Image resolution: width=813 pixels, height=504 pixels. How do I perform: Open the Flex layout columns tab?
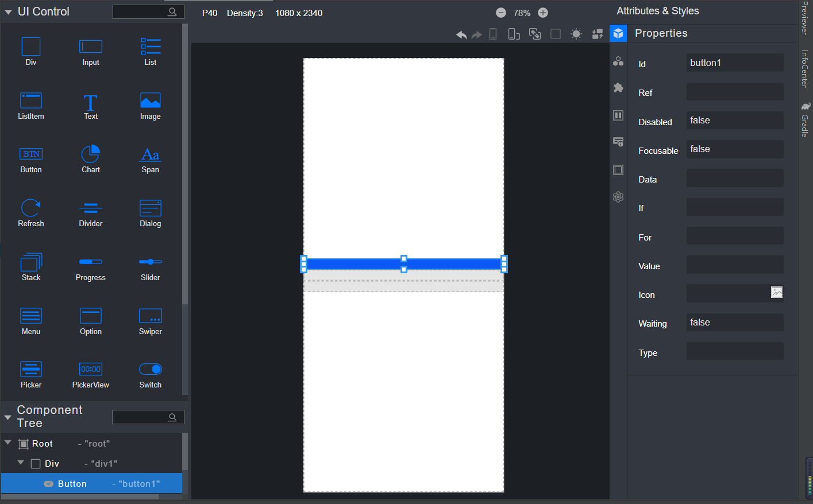point(618,115)
